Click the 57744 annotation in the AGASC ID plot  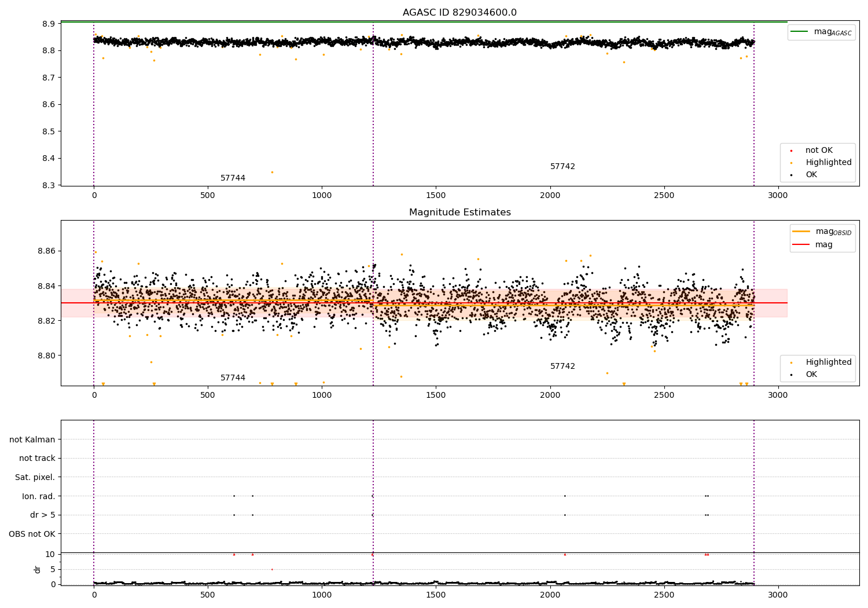pos(233,178)
